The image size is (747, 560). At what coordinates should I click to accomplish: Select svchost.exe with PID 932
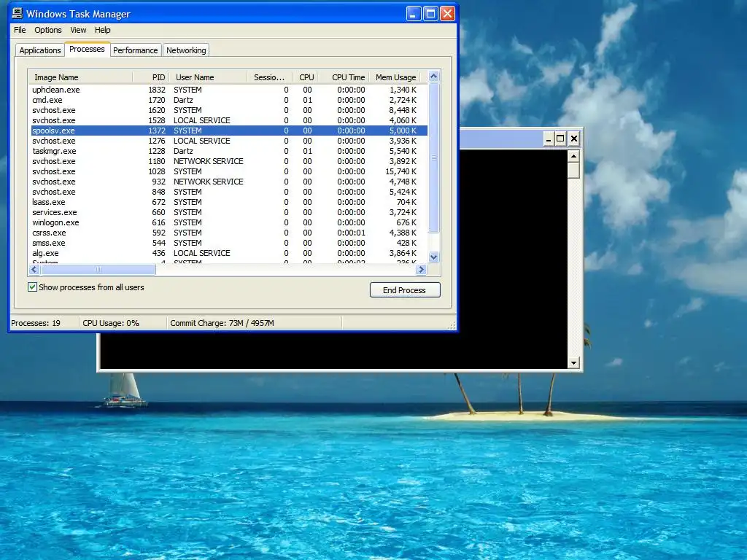(x=228, y=182)
